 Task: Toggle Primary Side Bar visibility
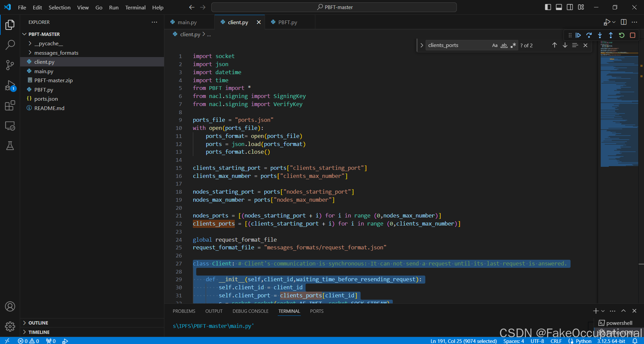tap(548, 7)
